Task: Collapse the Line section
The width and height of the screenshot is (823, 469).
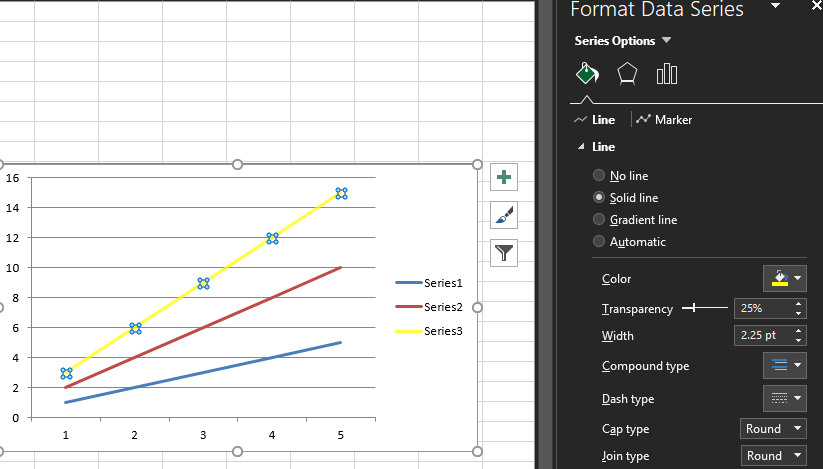Action: coord(581,147)
